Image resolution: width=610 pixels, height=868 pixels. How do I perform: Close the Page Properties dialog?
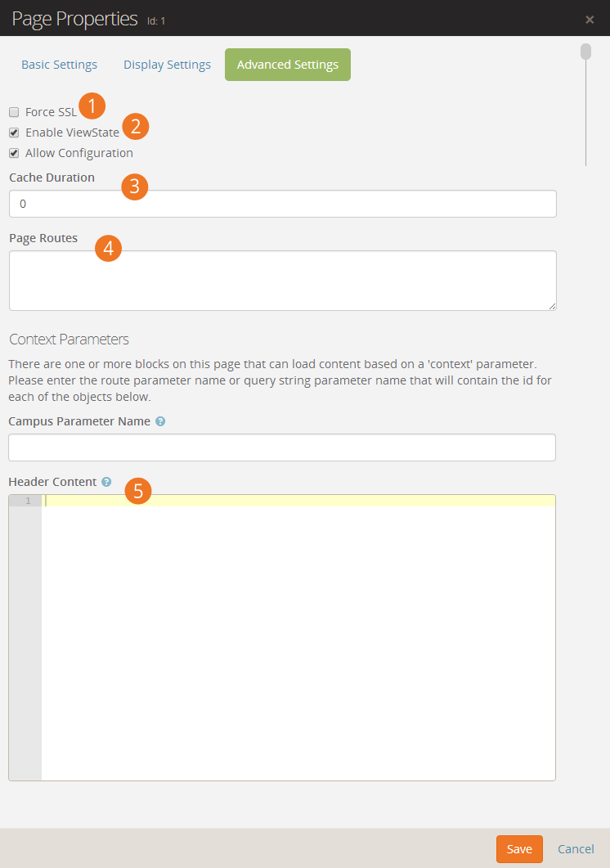pyautogui.click(x=590, y=20)
